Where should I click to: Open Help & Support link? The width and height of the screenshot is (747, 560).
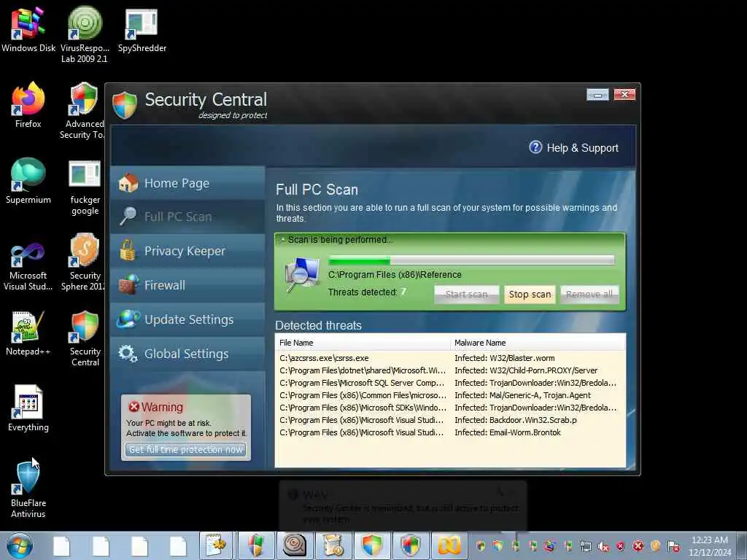[582, 147]
